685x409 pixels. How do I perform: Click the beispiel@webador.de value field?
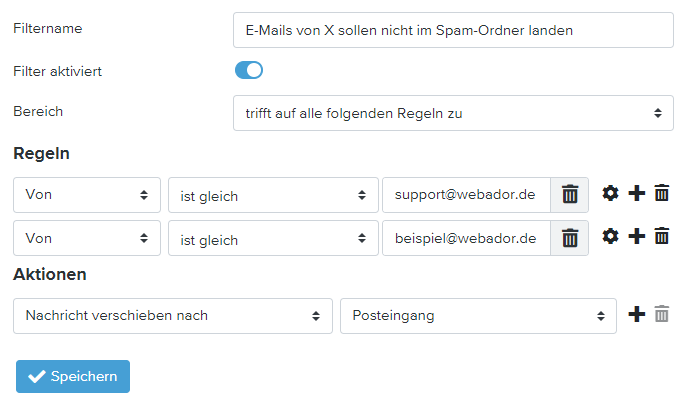pyautogui.click(x=466, y=238)
